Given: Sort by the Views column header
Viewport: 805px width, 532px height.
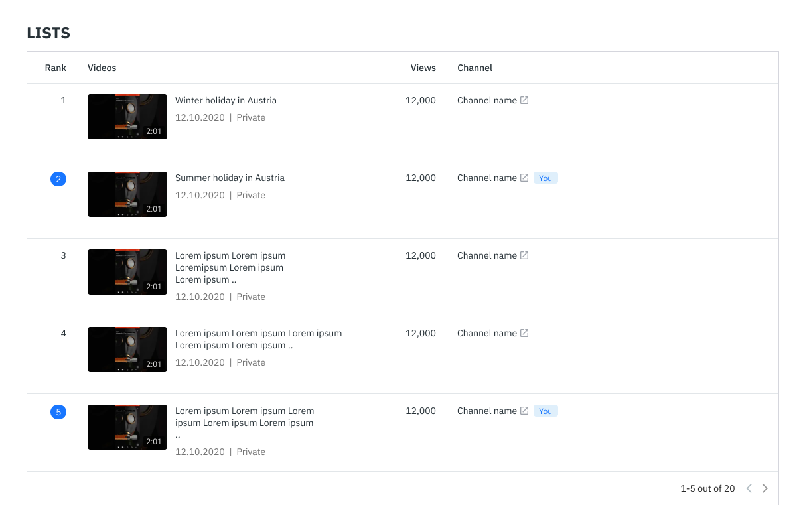Looking at the screenshot, I should tap(423, 68).
